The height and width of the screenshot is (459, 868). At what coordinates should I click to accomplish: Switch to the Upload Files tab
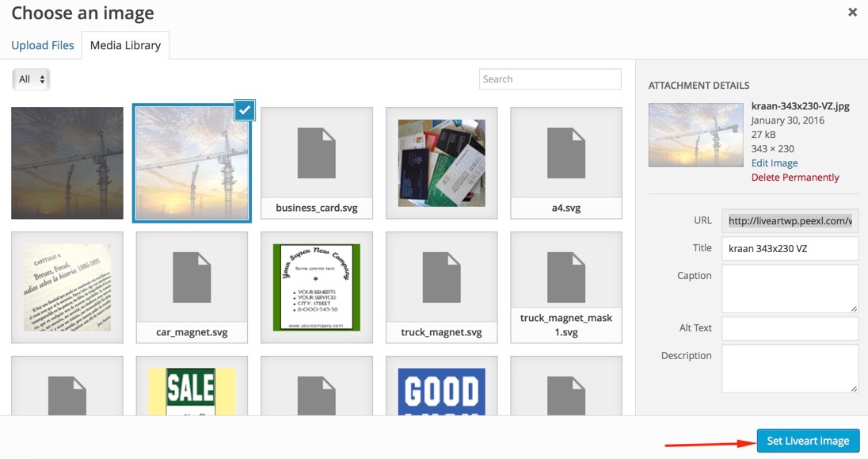point(43,45)
